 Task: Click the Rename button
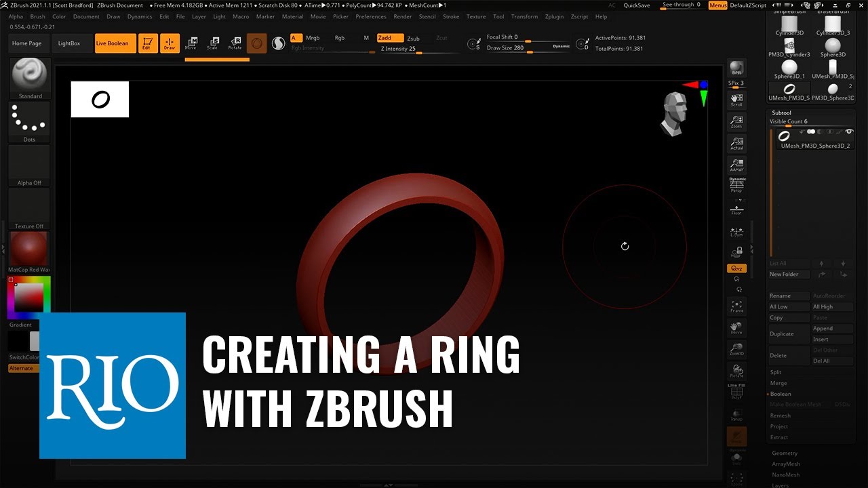tap(789, 296)
